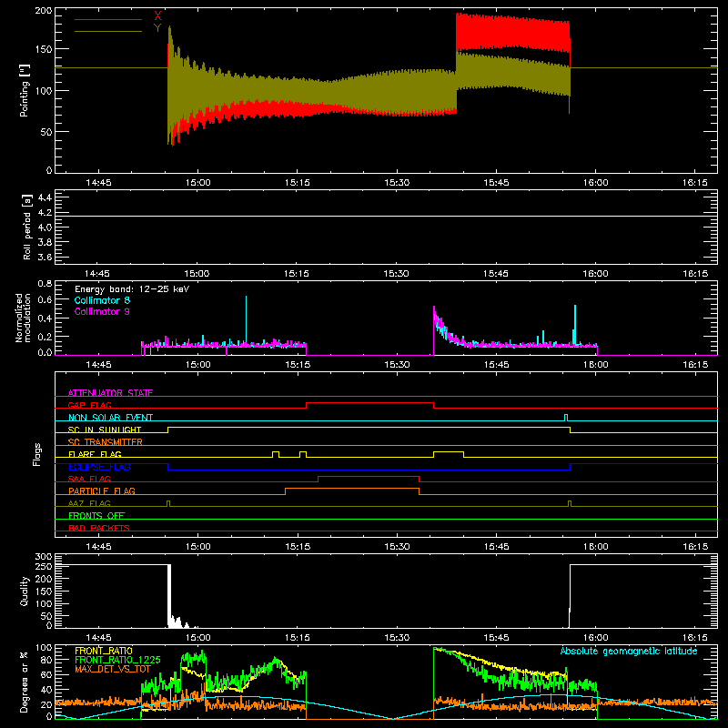Click the Roll period axis title
728x728 pixels.
[26, 227]
